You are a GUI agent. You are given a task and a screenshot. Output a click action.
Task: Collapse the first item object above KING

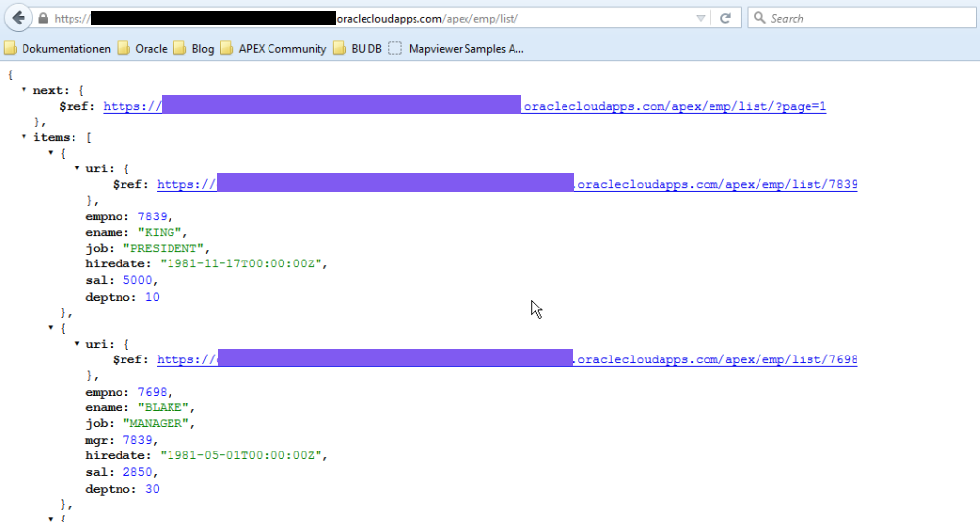coord(51,153)
